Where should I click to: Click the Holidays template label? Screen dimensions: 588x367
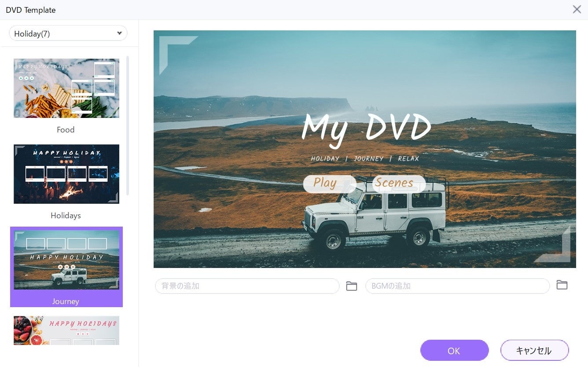coord(66,216)
